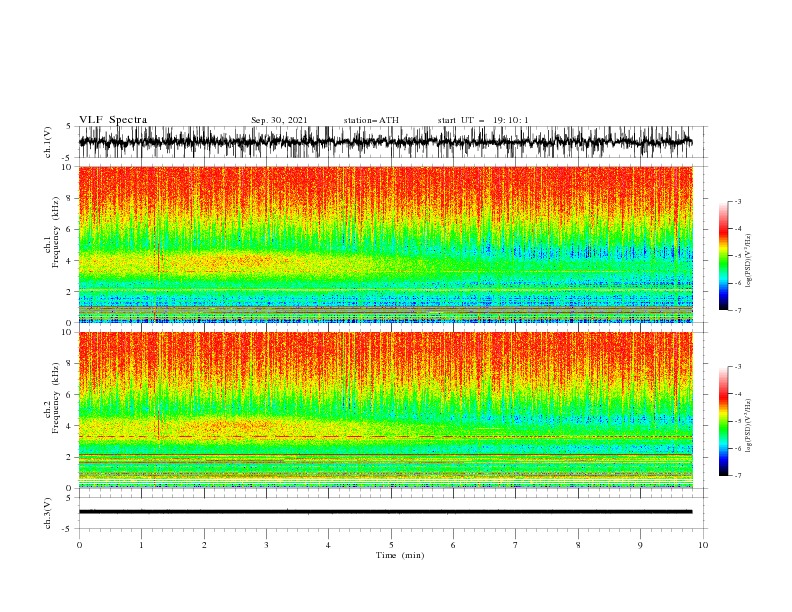Viewport: 792px width, 612px height.
Task: Click the ch.1 PSD color scale bar
Action: tap(723, 256)
